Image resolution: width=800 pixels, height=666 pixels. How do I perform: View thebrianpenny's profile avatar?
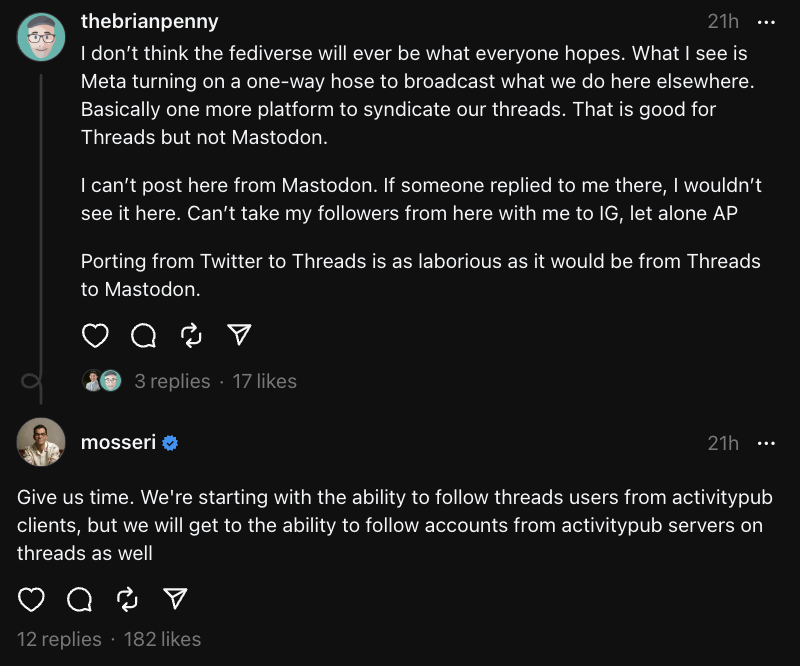41,38
